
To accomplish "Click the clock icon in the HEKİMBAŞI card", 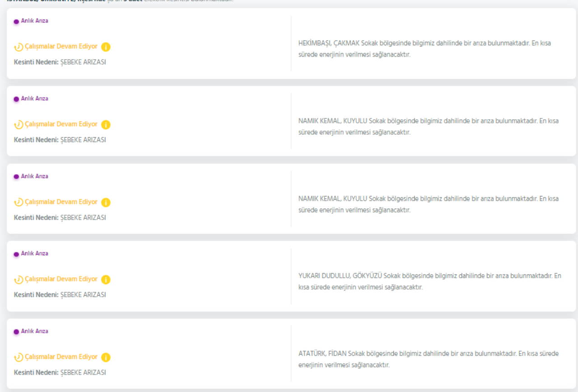I will [19, 47].
